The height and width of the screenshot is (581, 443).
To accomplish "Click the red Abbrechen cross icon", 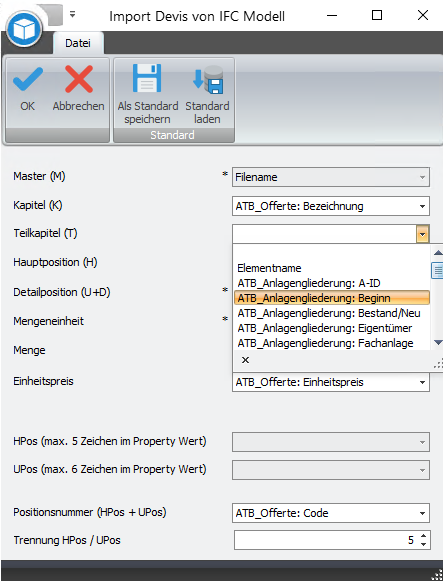I will click(x=79, y=79).
